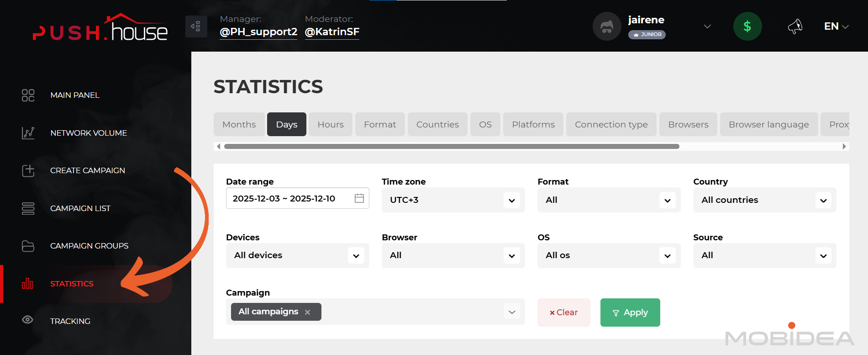
Task: Go to CAMPAIGN LIST menu item
Action: point(80,208)
